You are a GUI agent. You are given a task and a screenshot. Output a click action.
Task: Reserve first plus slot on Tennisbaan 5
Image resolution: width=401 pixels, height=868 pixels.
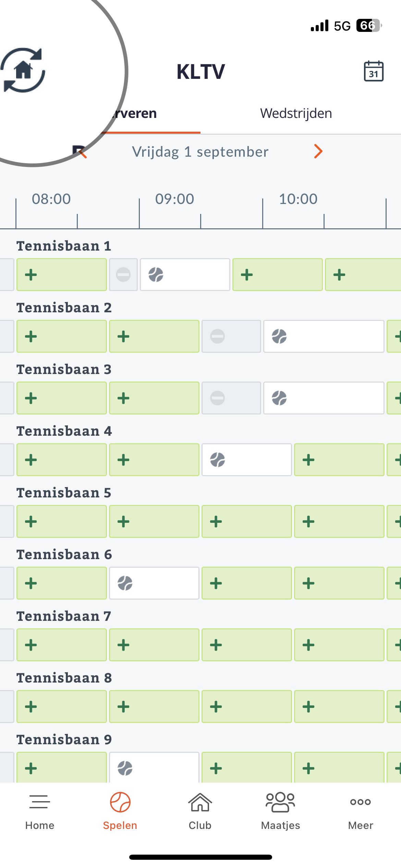[62, 521]
